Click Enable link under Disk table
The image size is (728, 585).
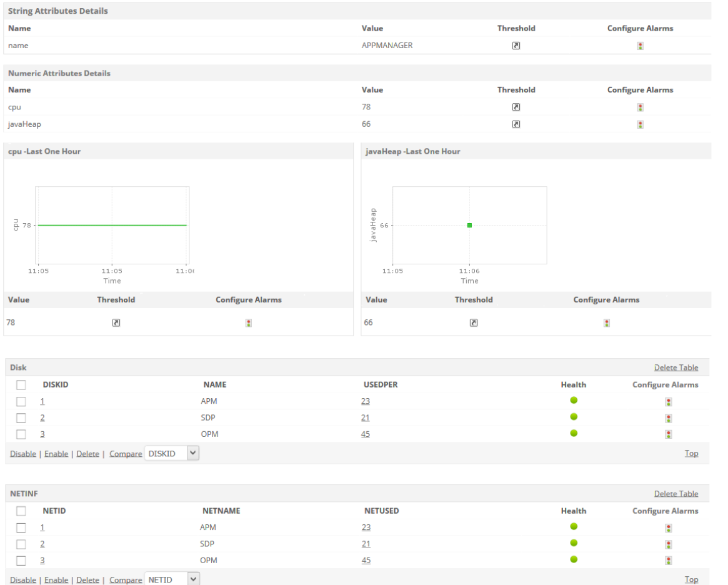click(x=56, y=454)
